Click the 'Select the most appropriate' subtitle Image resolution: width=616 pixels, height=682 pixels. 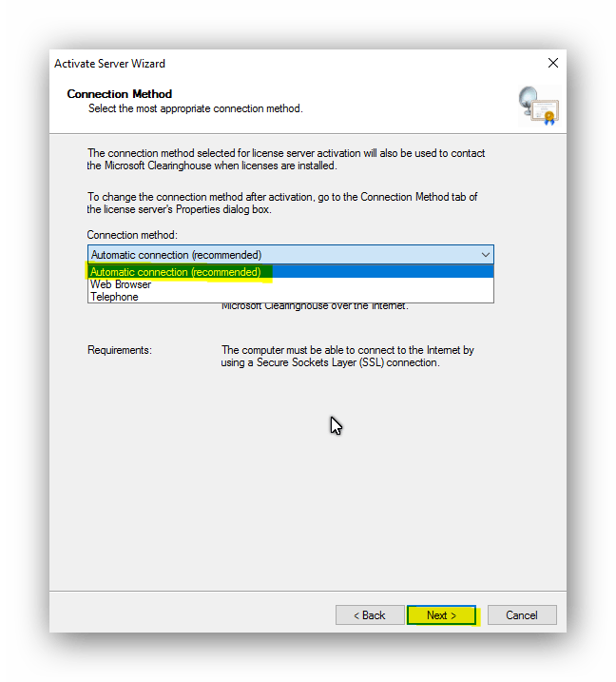pyautogui.click(x=195, y=108)
